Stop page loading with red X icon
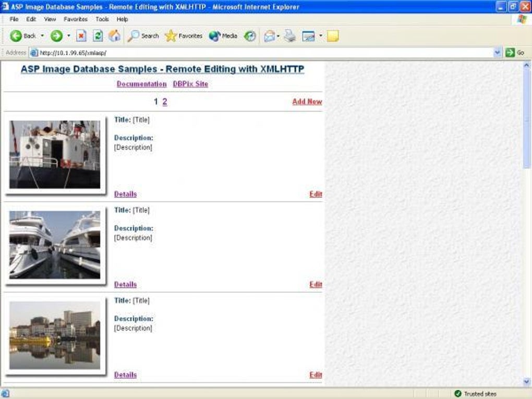This screenshot has height=399, width=532. click(81, 35)
